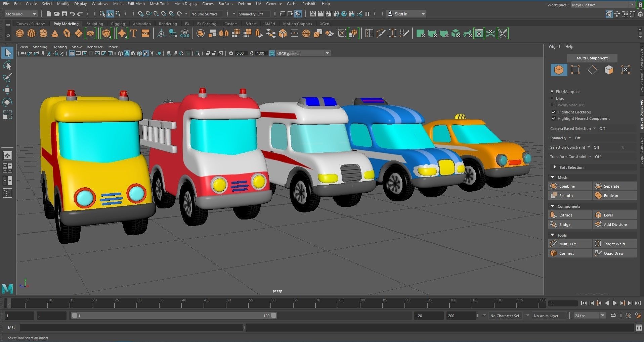Open the Deform menu
Screen dimensions: 644x342
[x=244, y=4]
